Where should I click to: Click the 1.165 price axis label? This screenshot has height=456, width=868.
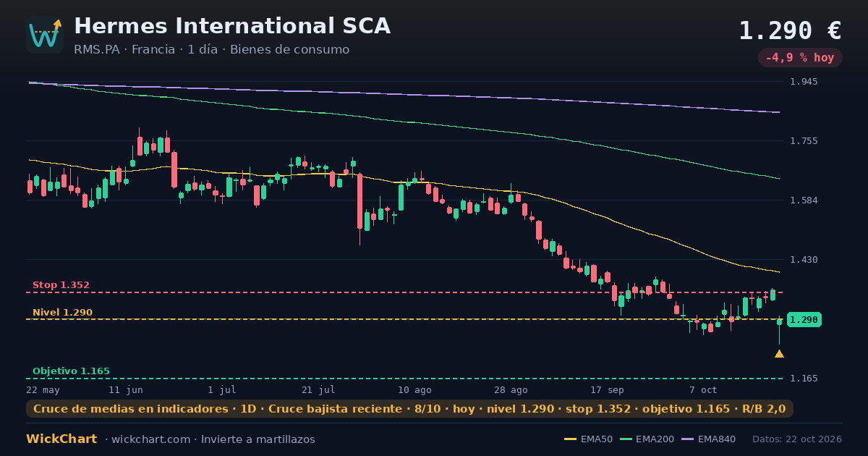coord(804,379)
